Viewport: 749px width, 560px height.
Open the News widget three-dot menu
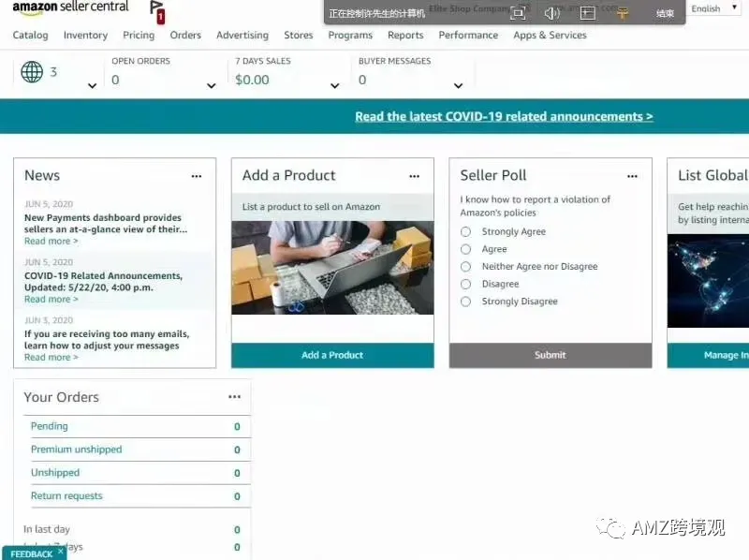pyautogui.click(x=197, y=176)
